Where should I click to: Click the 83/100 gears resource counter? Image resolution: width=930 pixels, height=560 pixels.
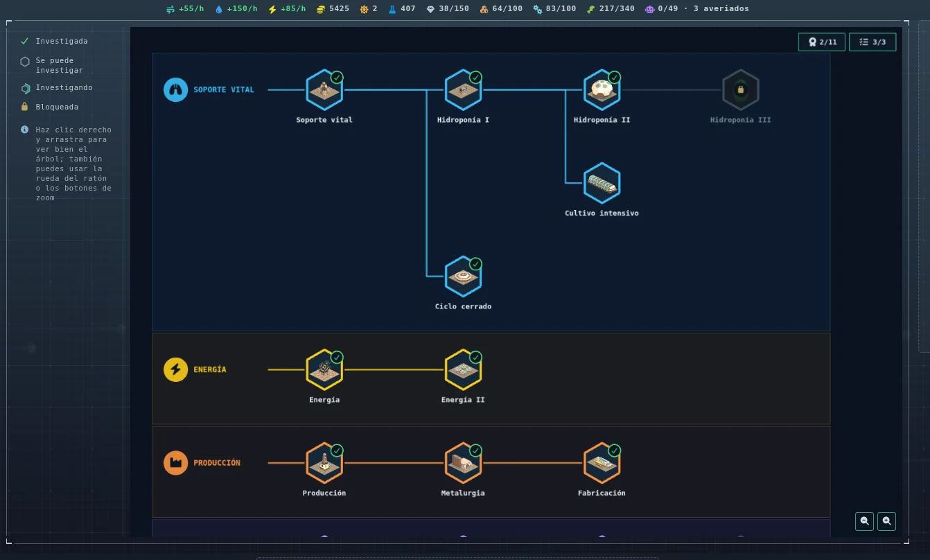click(x=554, y=9)
